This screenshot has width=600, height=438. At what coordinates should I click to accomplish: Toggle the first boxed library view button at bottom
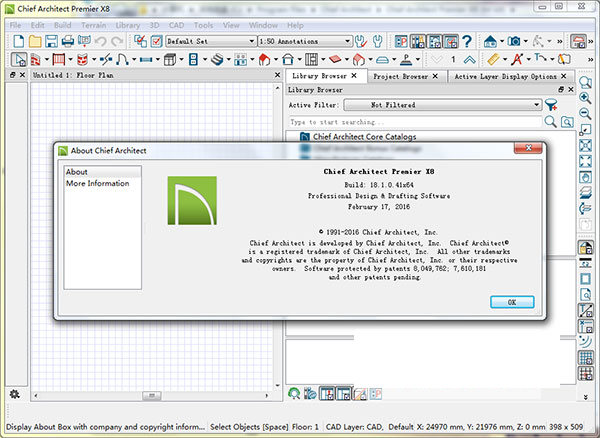327,394
